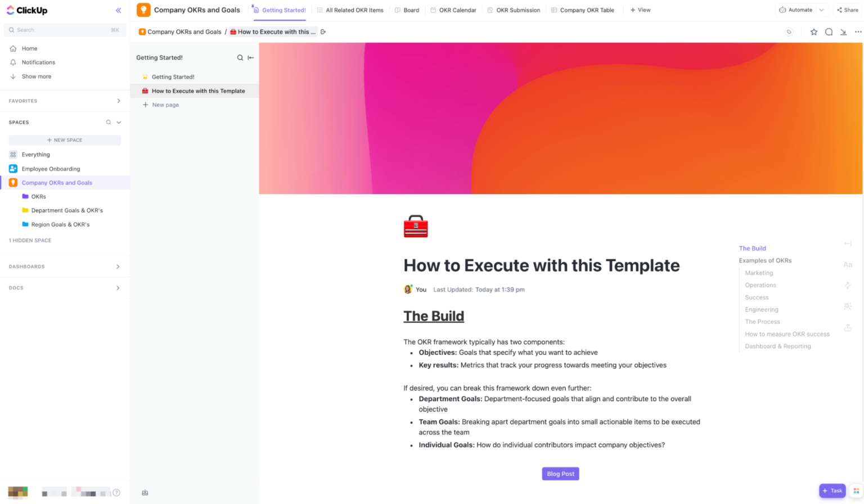This screenshot has height=504, width=864.
Task: Mark the document as a favorite star
Action: coord(813,32)
